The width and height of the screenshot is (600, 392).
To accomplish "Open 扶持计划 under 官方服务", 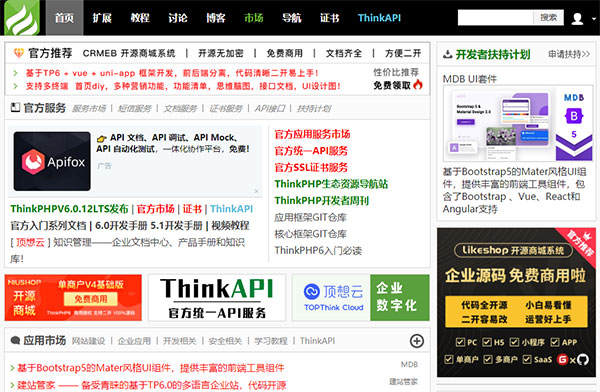I will coord(314,109).
